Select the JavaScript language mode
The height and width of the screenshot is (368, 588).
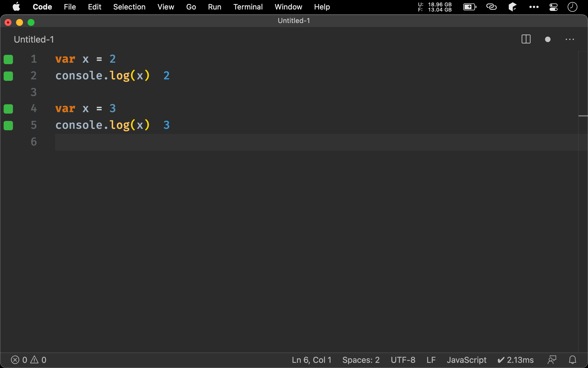[467, 360]
